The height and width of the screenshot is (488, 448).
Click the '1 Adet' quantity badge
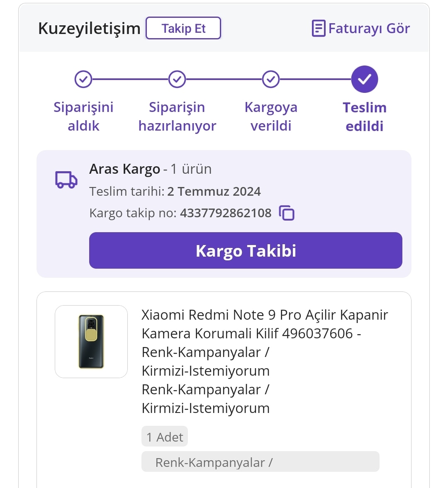(165, 437)
